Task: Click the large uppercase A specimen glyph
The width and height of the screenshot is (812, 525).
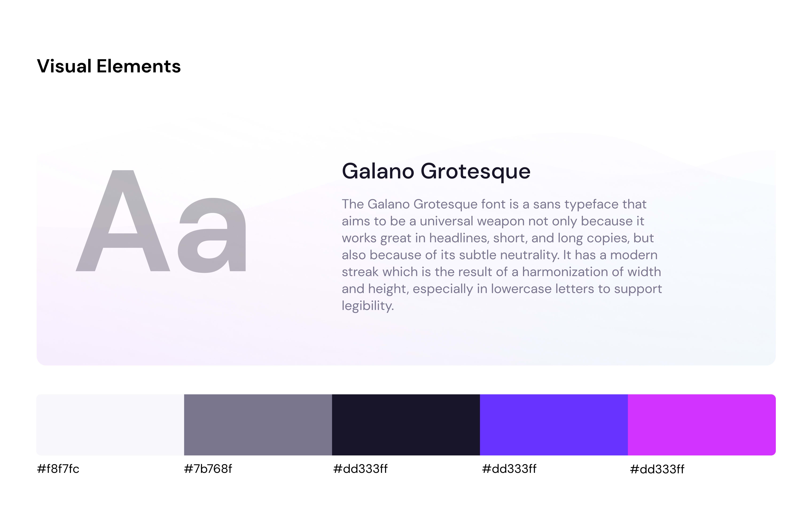Action: click(x=123, y=221)
